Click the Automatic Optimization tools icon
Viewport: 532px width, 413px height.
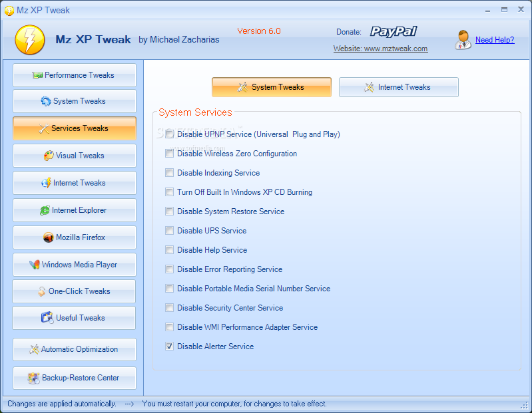point(34,349)
